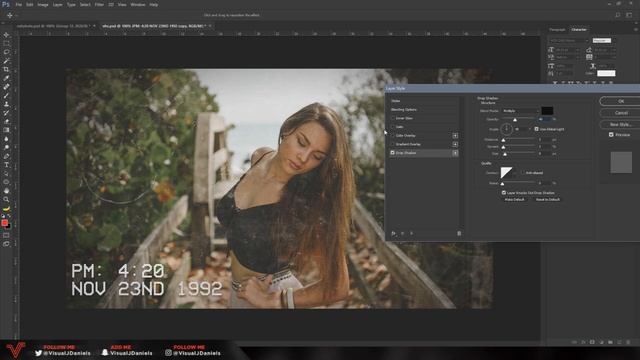Add another Gradient Overlay with plus button

(x=455, y=144)
